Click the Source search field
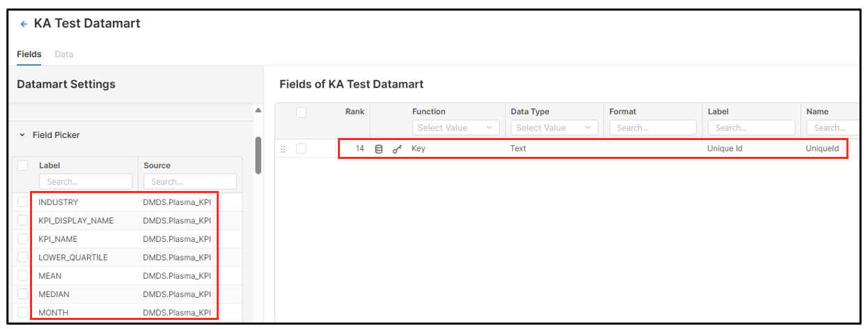Viewport: 868px width, 329px height. (x=189, y=182)
